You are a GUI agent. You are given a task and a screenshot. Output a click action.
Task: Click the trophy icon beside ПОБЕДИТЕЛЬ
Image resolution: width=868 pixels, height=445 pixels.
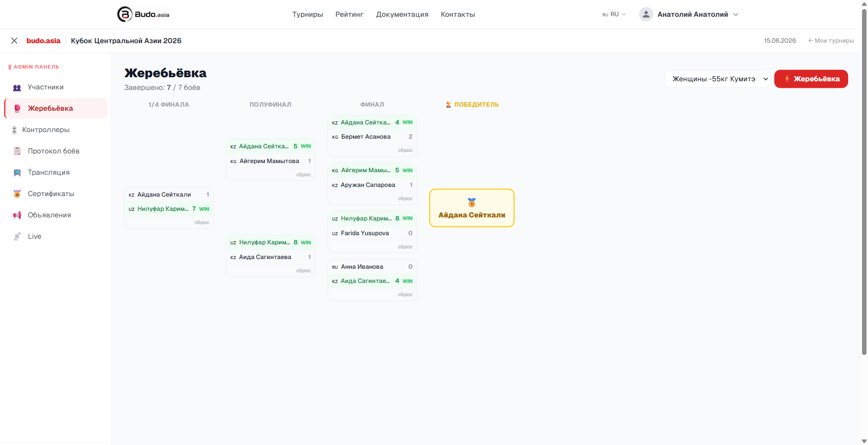448,105
